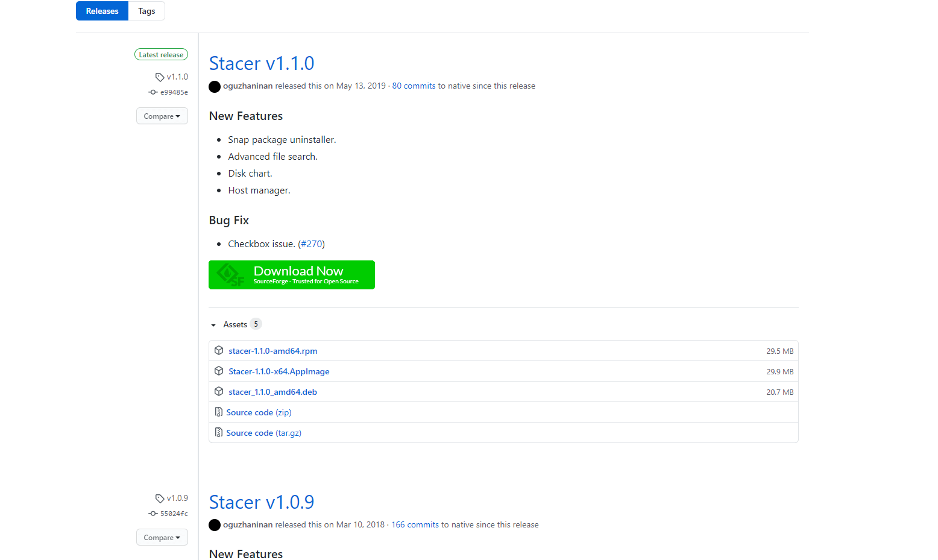Open the v1.0.9 tag link
938x560 pixels.
pyautogui.click(x=177, y=499)
